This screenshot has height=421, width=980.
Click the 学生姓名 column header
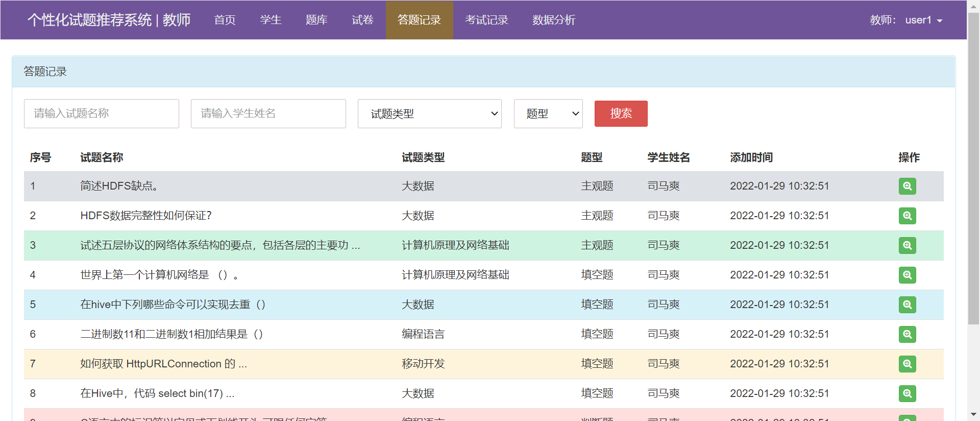tap(669, 157)
